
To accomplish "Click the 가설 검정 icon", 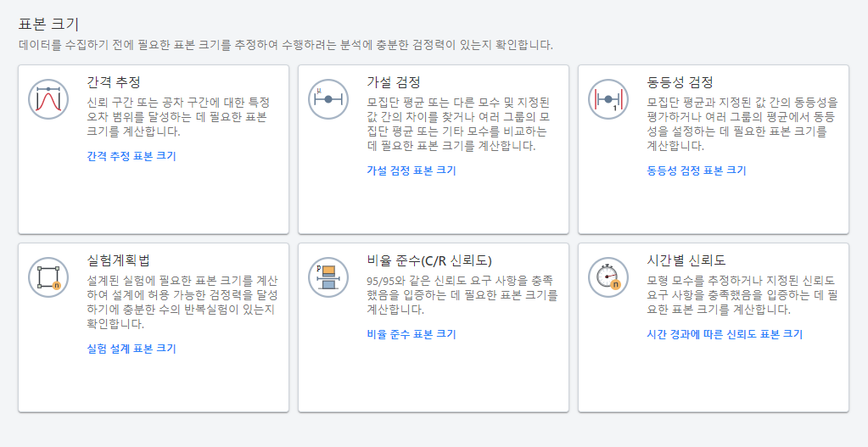I will point(328,99).
